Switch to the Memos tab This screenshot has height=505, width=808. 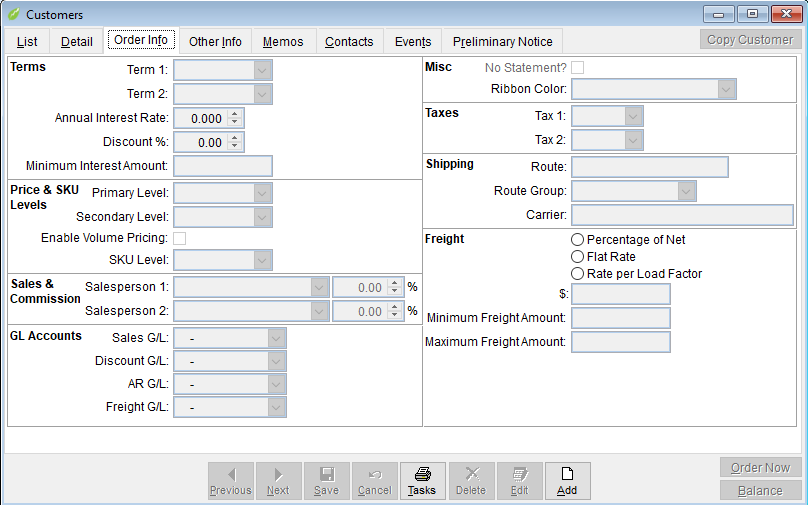point(284,42)
